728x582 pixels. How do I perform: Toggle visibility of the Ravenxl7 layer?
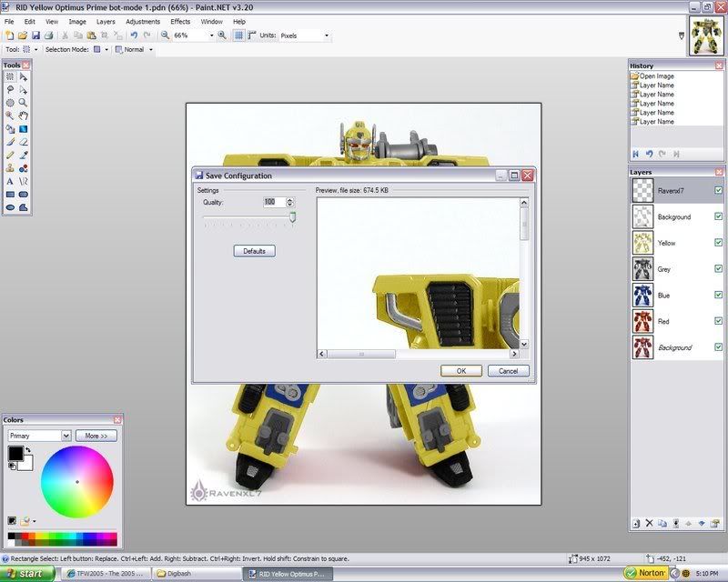(x=718, y=190)
